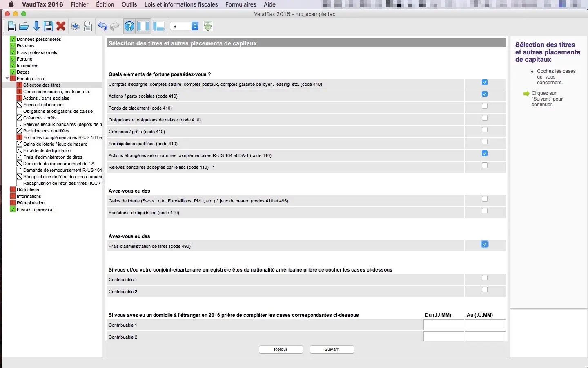588x368 pixels.
Task: Select Gains de loterie / jeux de hasard tree item
Action: point(55,144)
